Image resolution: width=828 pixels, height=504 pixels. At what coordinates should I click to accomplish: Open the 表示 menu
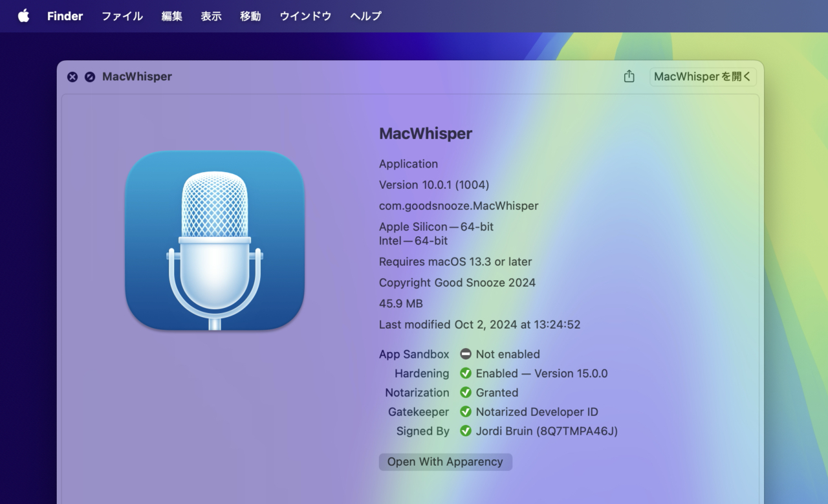211,16
